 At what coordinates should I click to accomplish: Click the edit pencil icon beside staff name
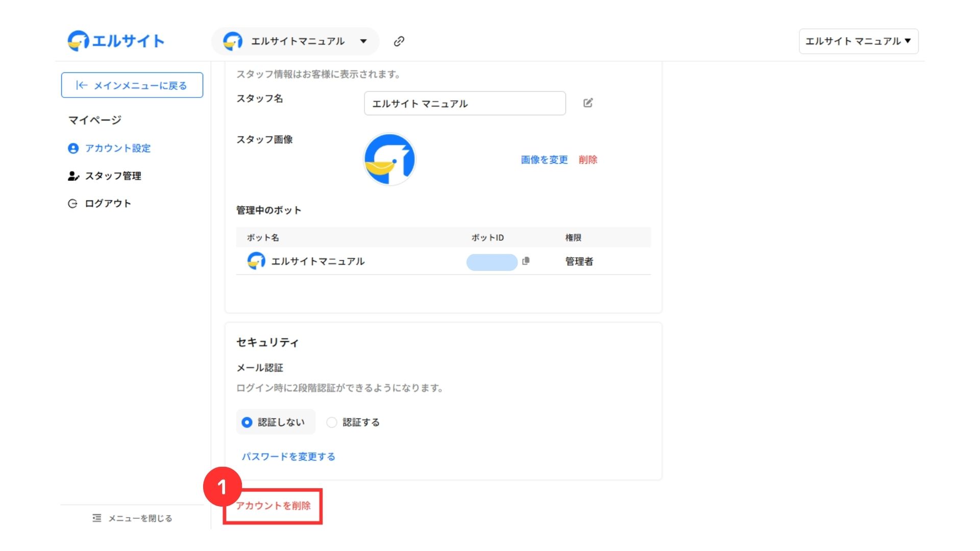click(588, 103)
